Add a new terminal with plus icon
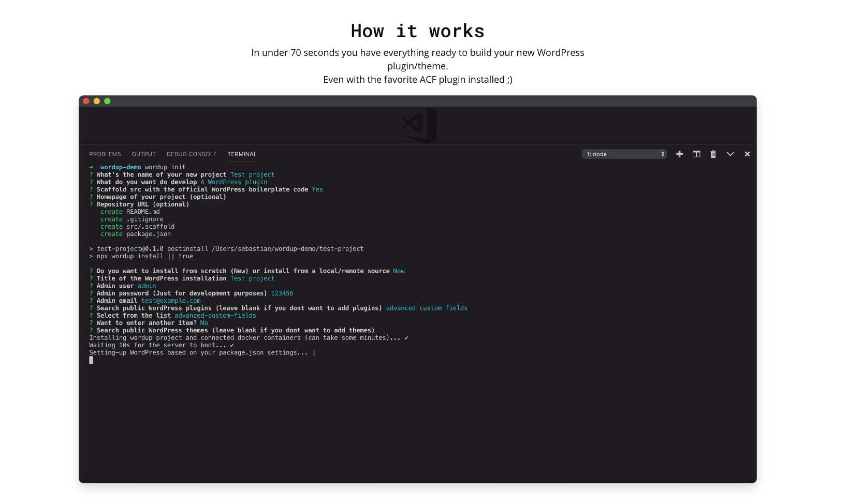Screen dimensions: 847x504 click(x=679, y=154)
